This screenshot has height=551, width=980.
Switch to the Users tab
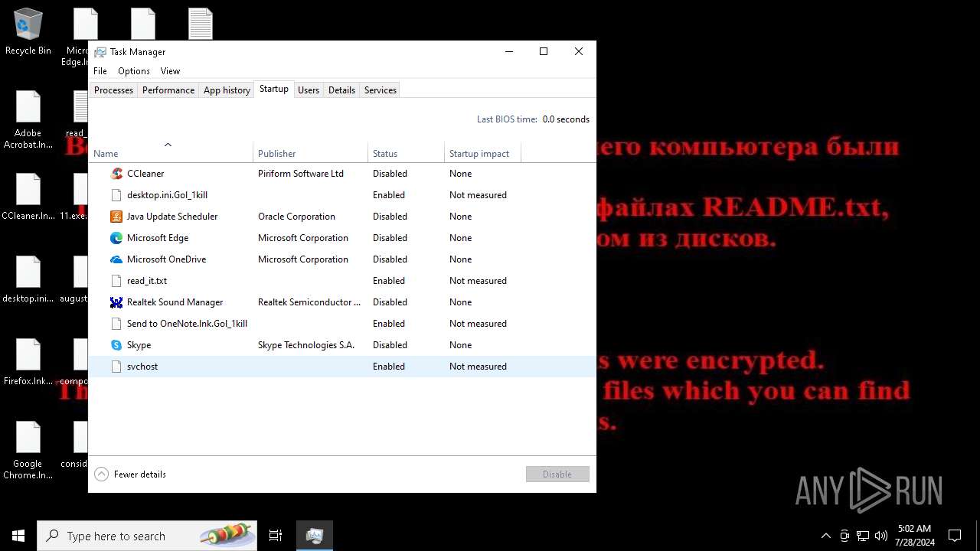[x=309, y=90]
